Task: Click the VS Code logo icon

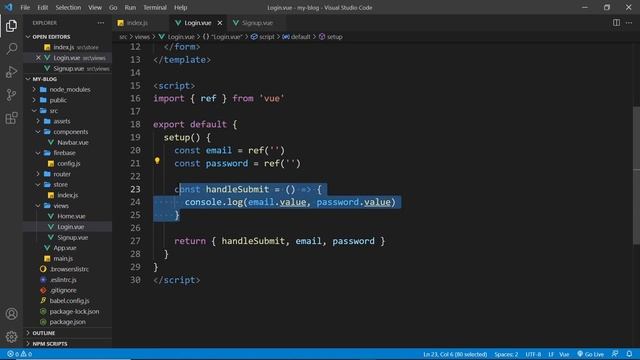Action: tap(9, 7)
